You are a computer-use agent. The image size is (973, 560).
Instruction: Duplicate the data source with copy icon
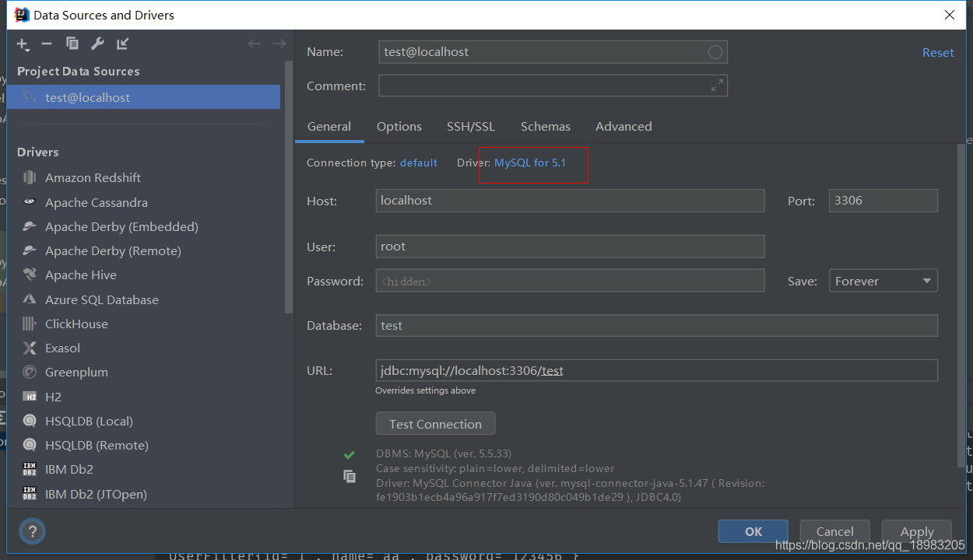[x=72, y=44]
